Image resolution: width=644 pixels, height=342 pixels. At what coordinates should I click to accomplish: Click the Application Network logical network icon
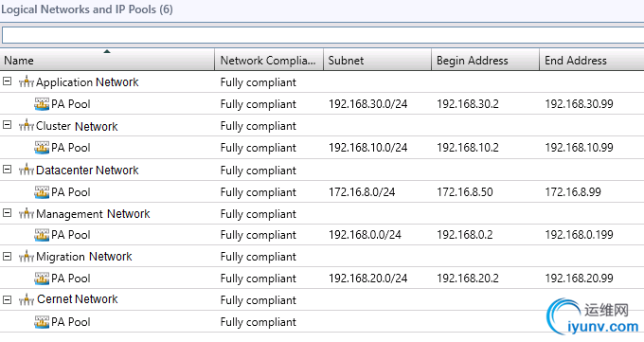coord(27,81)
